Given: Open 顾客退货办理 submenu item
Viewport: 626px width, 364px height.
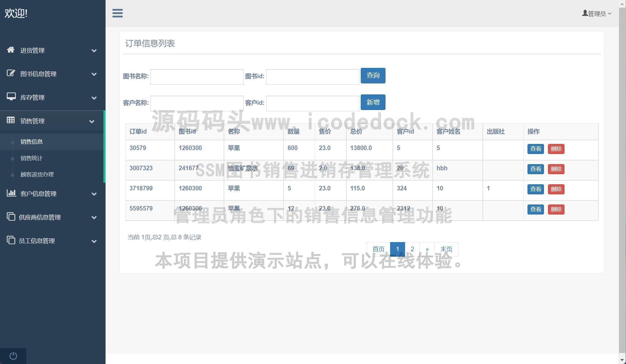Looking at the screenshot, I should coord(37,175).
